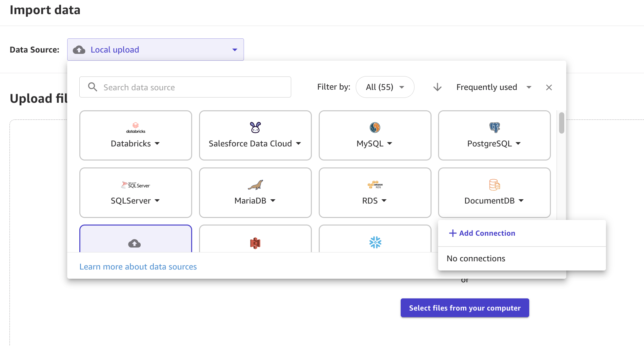Click the MariaDB seal icon
Screen dimensions: 644x346
(255, 185)
